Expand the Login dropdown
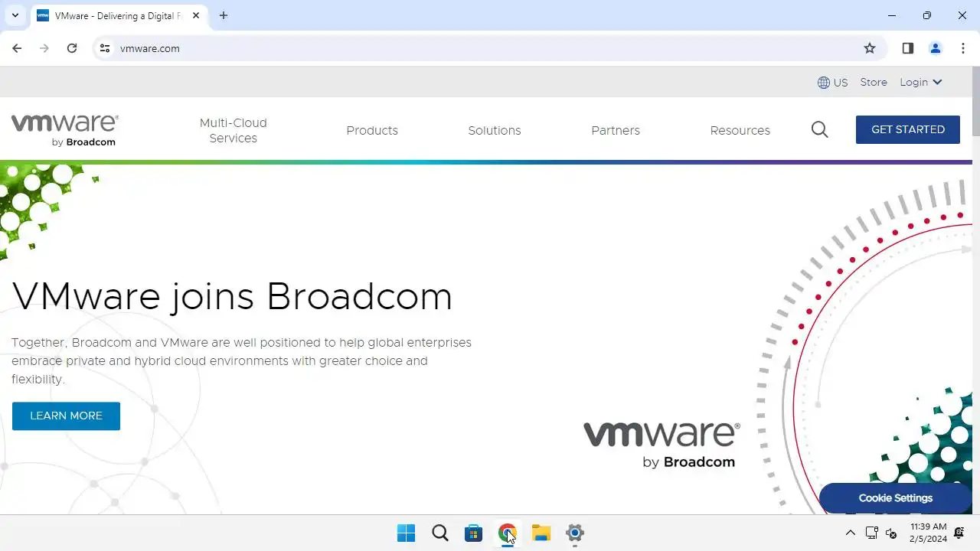The height and width of the screenshot is (551, 980). [921, 83]
